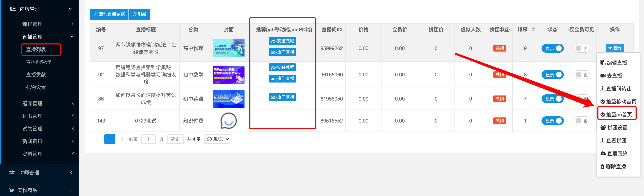The height and width of the screenshot is (196, 644).
Task: Click the 编辑直播 edit icon
Action: click(603, 63)
